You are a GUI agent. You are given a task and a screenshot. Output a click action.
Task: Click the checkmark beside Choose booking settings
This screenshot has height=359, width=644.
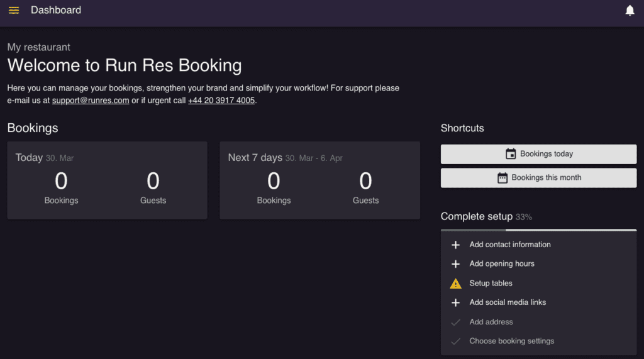455,341
